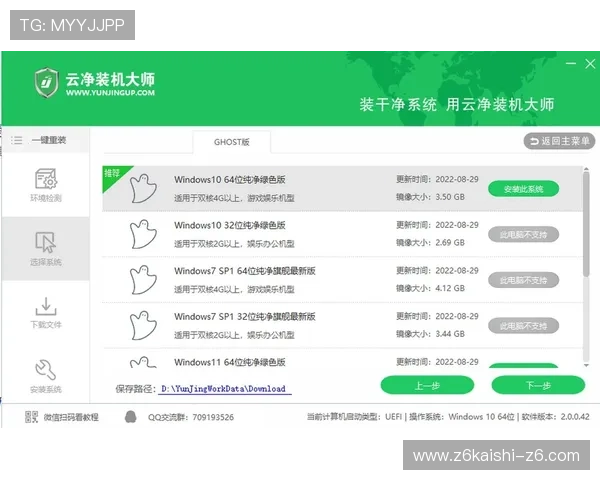This screenshot has width=600, height=480.
Task: Minimize the Yunjing installer window
Action: pos(571,64)
